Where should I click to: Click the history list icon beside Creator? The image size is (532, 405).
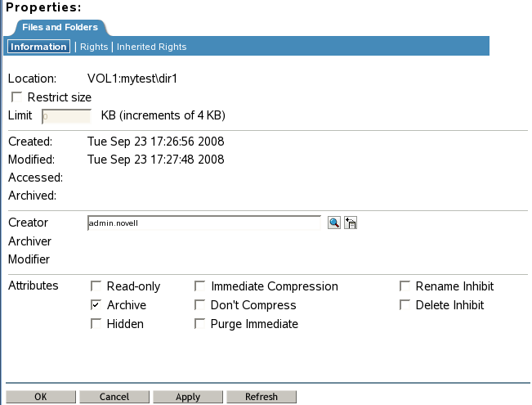351,222
